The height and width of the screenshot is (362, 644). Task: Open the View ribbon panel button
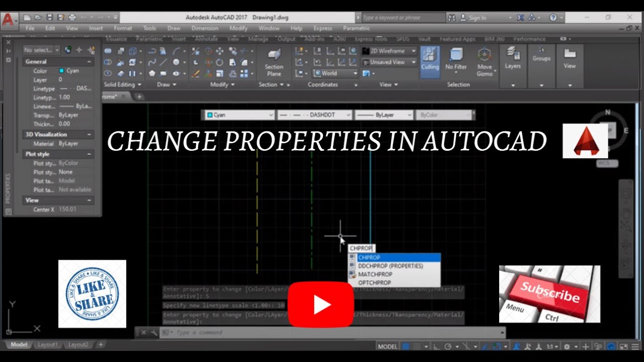(x=570, y=65)
